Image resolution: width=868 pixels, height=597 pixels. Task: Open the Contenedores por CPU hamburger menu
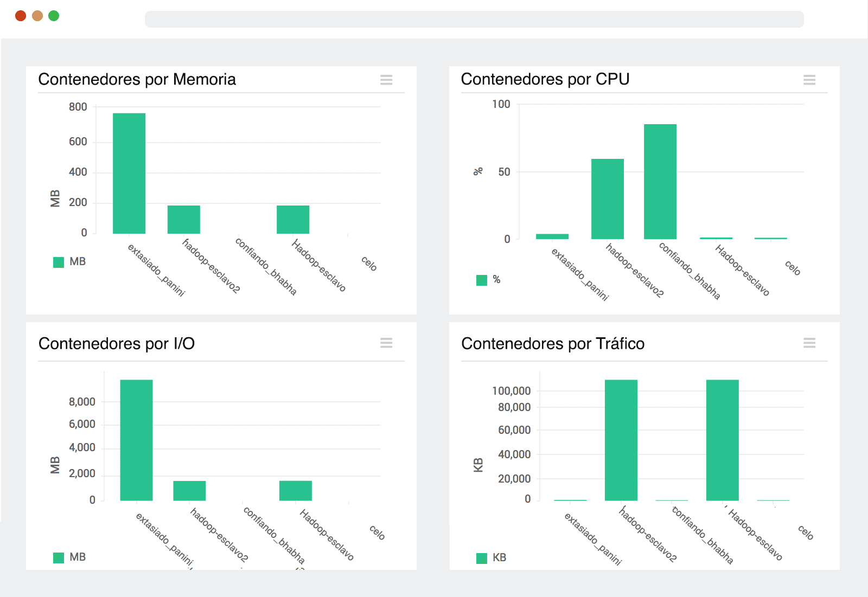(x=809, y=80)
